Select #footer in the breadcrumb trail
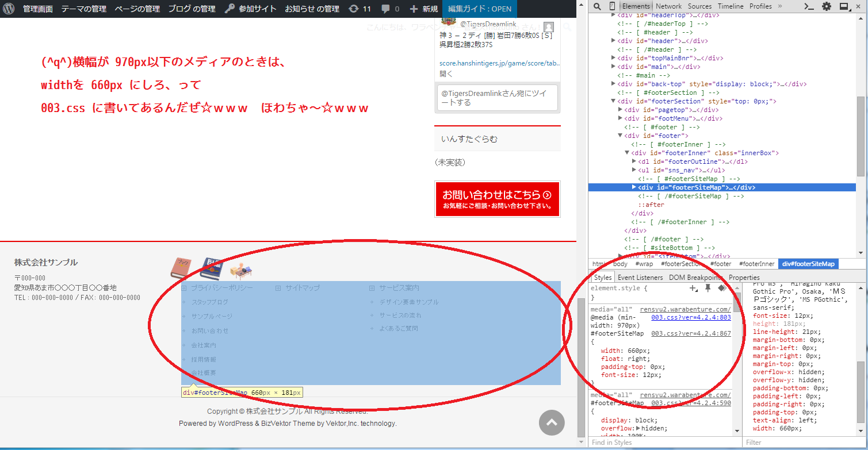The height and width of the screenshot is (450, 868). pyautogui.click(x=721, y=264)
